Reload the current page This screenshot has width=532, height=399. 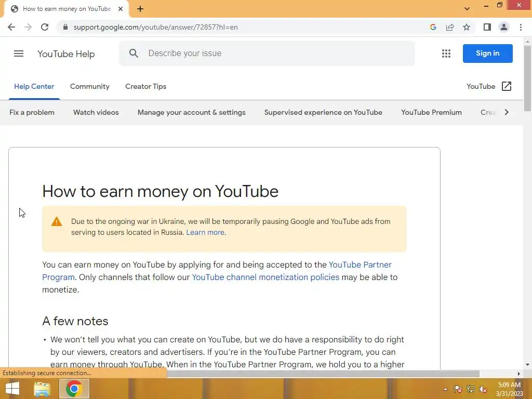(x=45, y=27)
